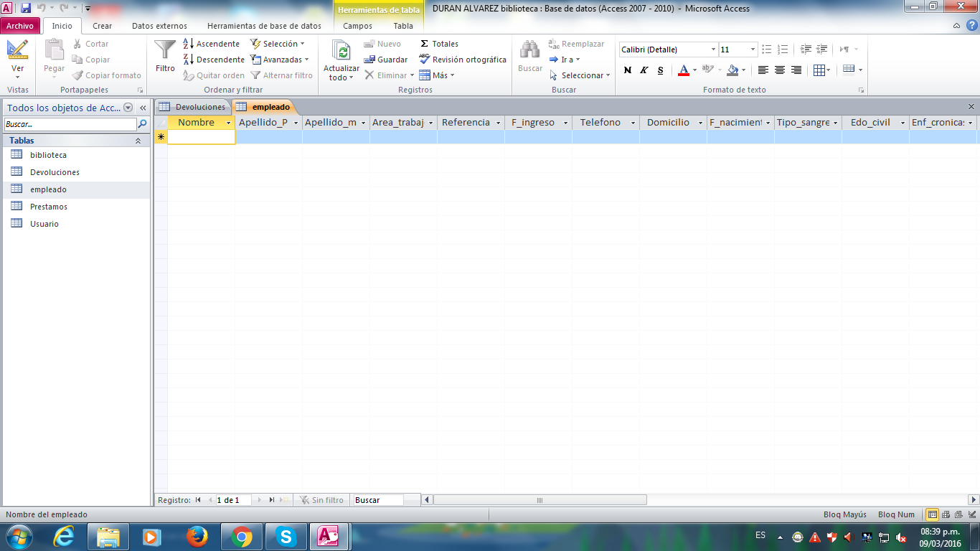Toggle italic (K) formatting
The height and width of the screenshot is (551, 980).
(x=644, y=70)
